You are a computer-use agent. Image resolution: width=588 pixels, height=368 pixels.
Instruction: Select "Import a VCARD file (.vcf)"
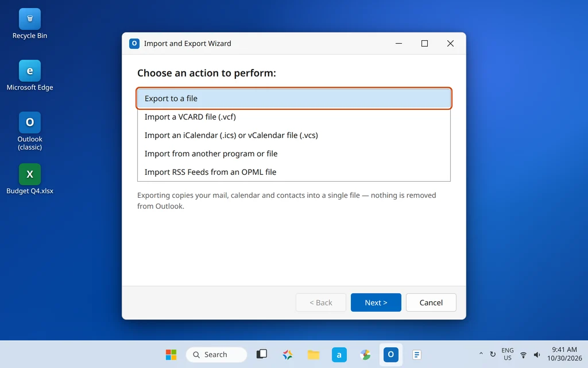coord(294,117)
